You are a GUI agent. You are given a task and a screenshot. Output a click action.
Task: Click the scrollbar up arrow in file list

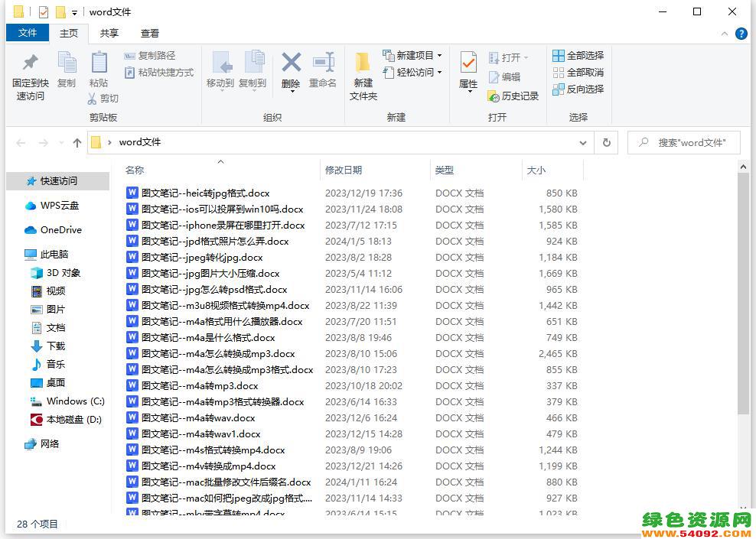pyautogui.click(x=743, y=167)
